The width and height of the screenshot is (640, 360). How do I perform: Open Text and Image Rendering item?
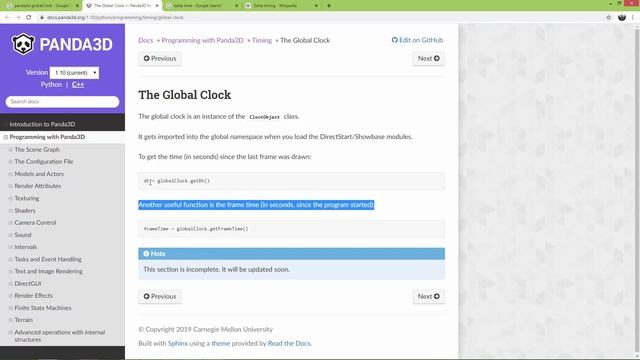[48, 271]
